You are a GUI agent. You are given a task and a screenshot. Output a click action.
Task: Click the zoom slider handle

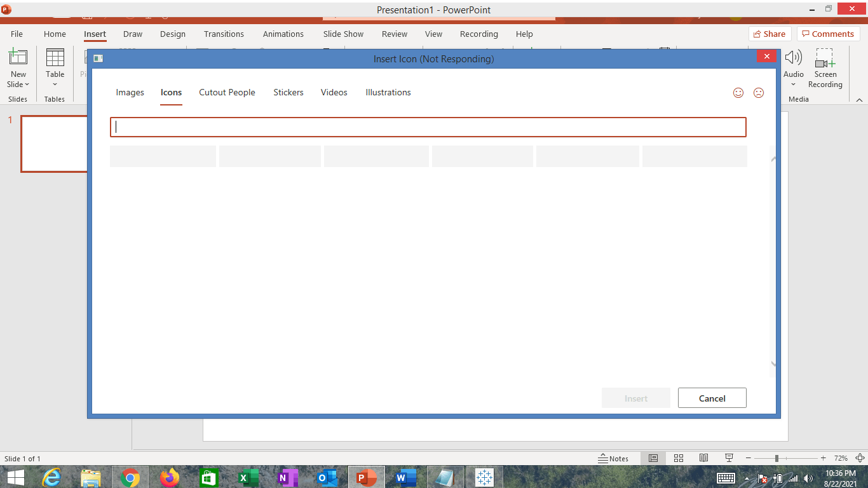(776, 458)
